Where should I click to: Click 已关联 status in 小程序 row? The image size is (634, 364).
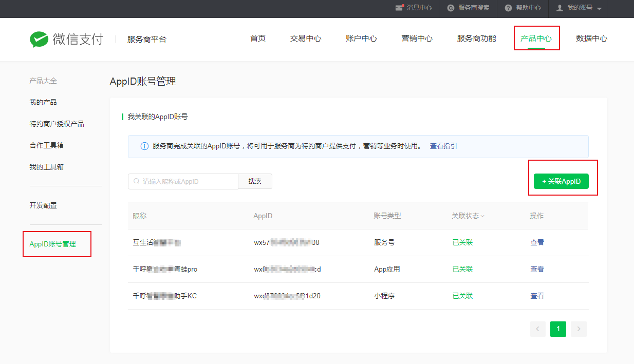coord(462,296)
